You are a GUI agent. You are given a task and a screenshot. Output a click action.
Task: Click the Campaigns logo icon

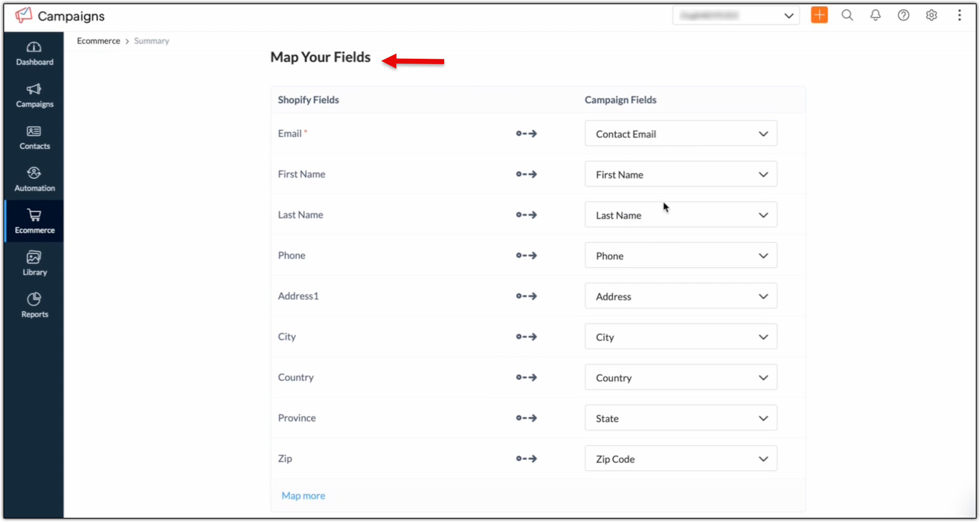[x=23, y=15]
